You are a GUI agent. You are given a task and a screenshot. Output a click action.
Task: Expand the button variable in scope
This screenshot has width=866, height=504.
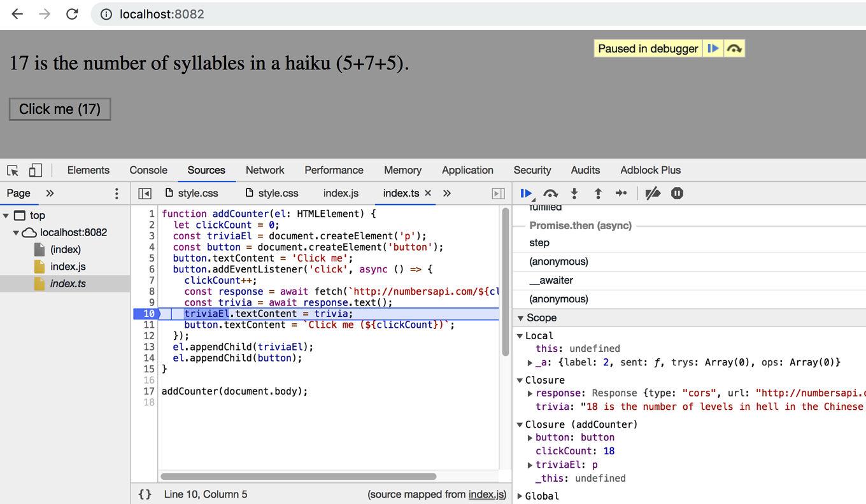click(x=530, y=438)
